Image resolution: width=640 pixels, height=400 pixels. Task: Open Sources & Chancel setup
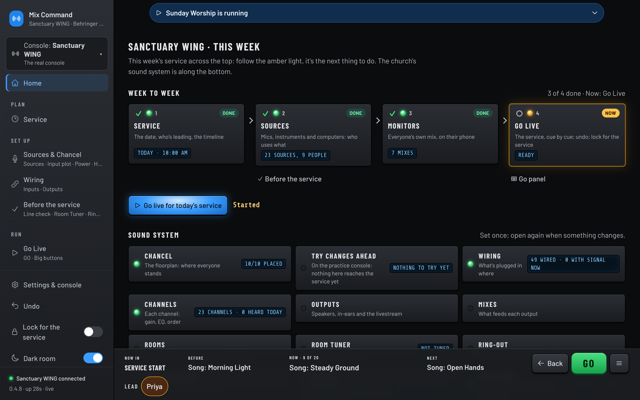[x=57, y=159]
